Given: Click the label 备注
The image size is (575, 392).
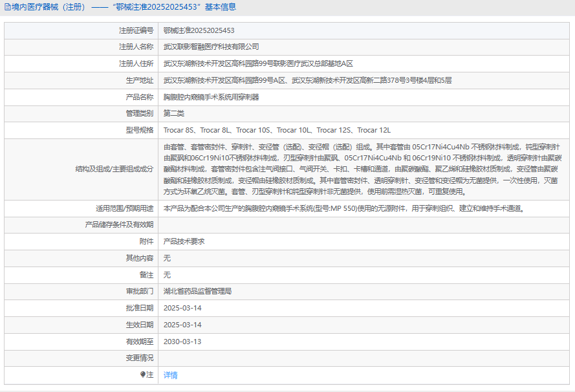Looking at the screenshot, I should click(x=147, y=275).
